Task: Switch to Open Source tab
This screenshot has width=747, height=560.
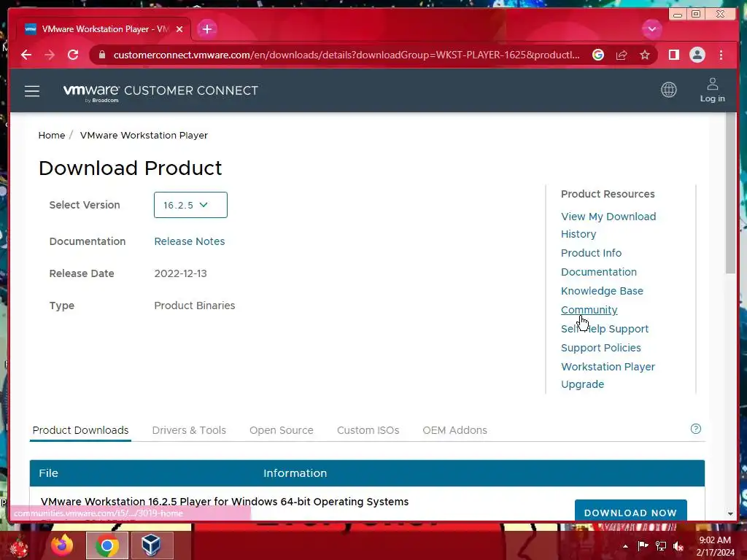Action: (x=281, y=430)
